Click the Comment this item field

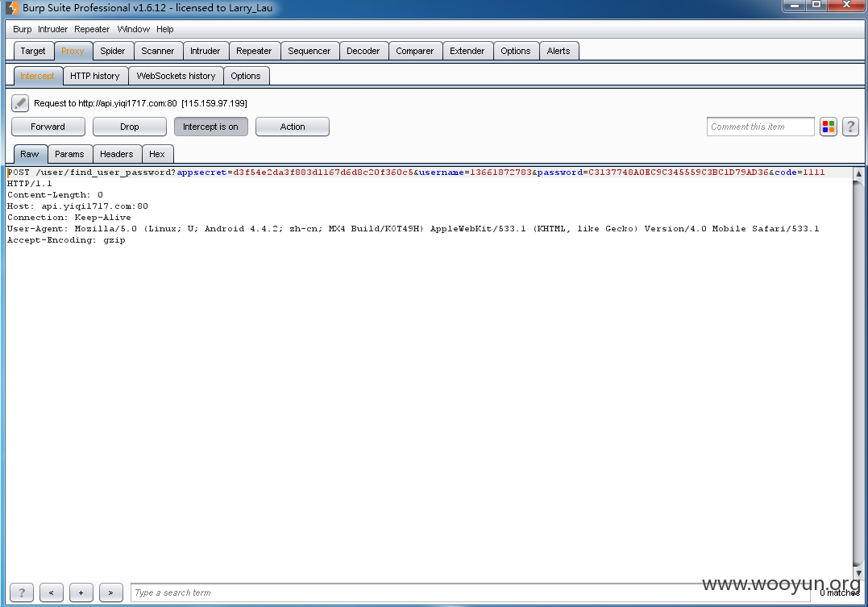click(761, 127)
